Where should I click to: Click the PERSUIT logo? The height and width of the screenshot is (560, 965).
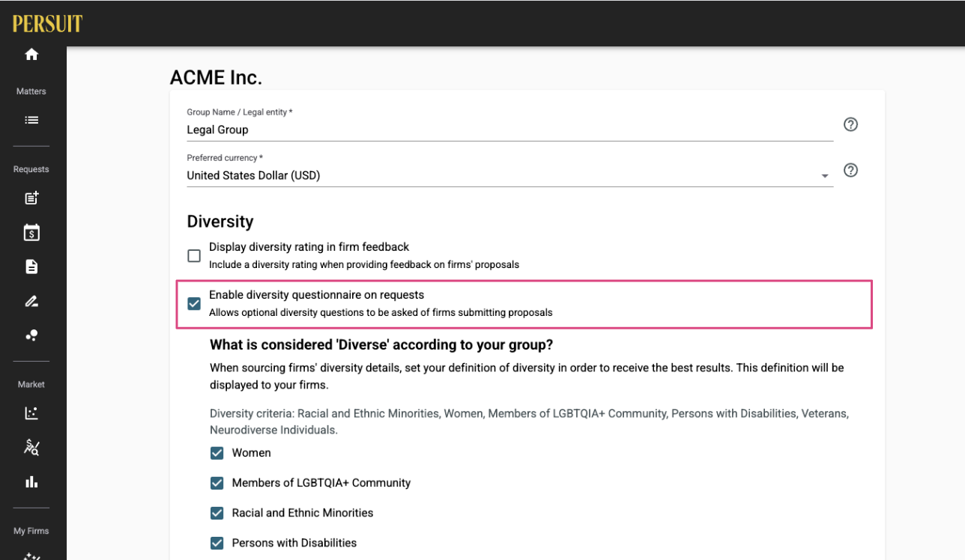pos(47,24)
